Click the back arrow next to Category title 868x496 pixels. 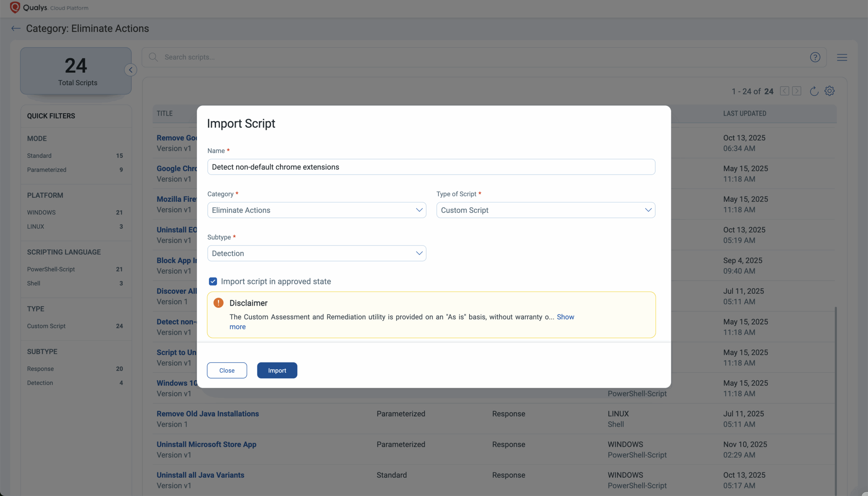16,28
